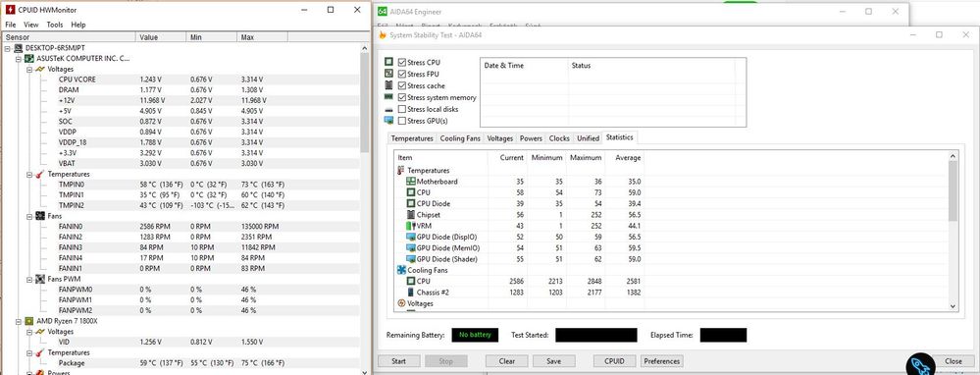Click the AIDA64 Engineer 64 logo icon
Viewport: 980px width, 375px height.
(383, 11)
